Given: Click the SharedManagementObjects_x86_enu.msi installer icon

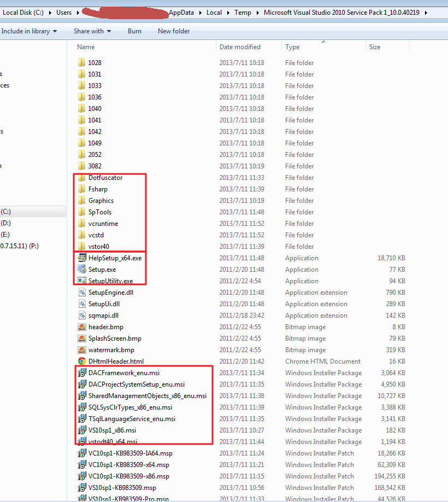Looking at the screenshot, I should click(x=82, y=396).
